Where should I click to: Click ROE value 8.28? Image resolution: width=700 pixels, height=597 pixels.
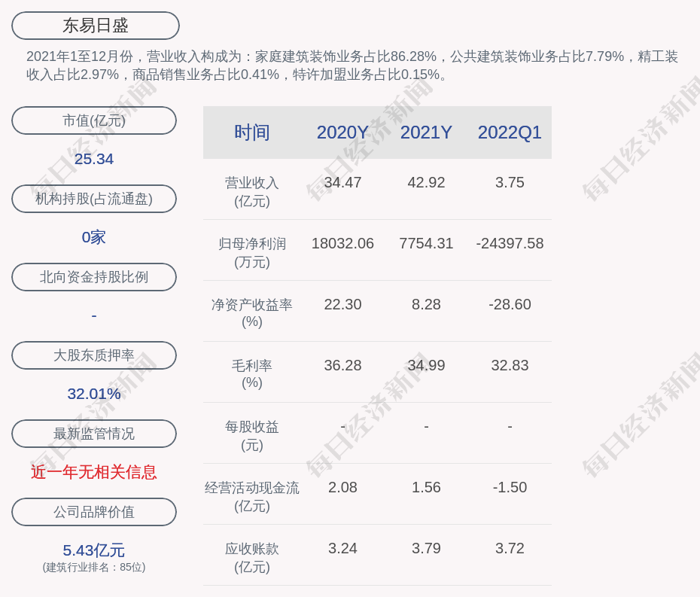(426, 305)
